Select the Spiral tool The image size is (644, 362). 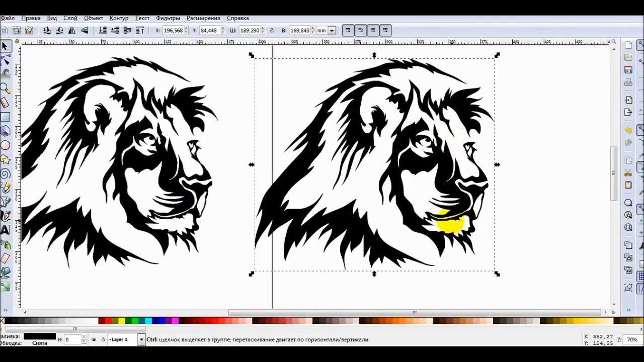point(5,174)
